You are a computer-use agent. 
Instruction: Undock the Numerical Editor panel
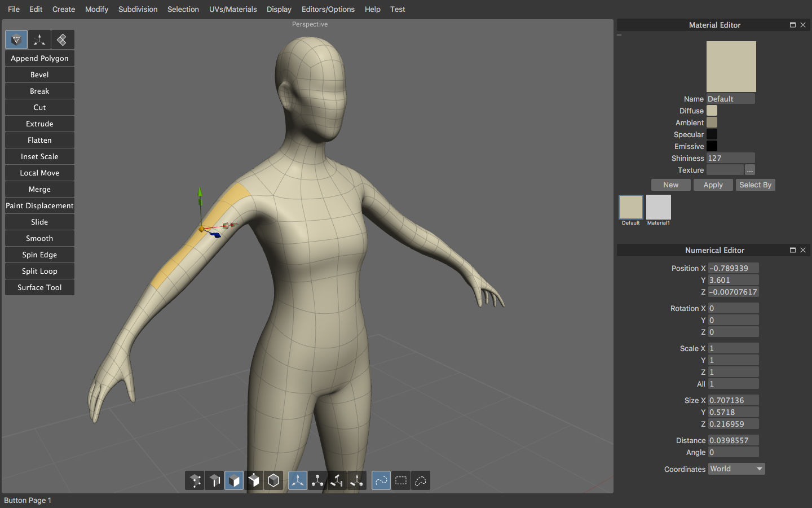coord(792,250)
